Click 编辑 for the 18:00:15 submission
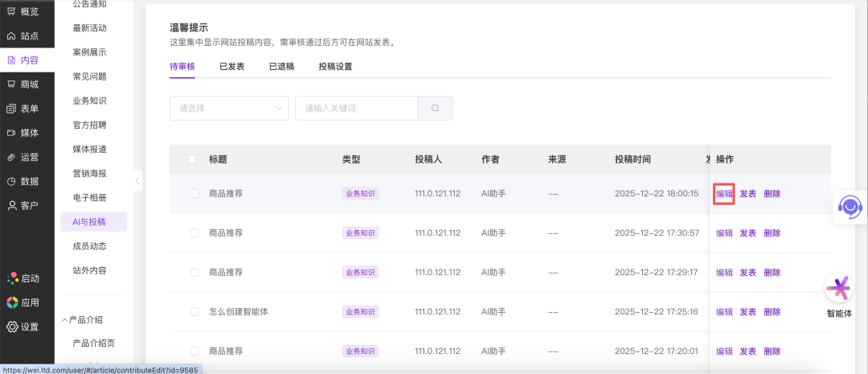The image size is (868, 374). pos(724,194)
